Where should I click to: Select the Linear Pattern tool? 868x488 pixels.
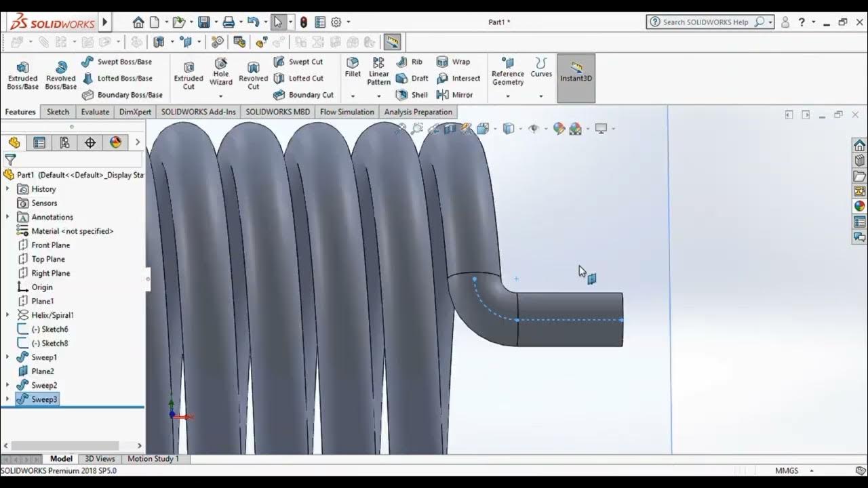click(x=378, y=71)
